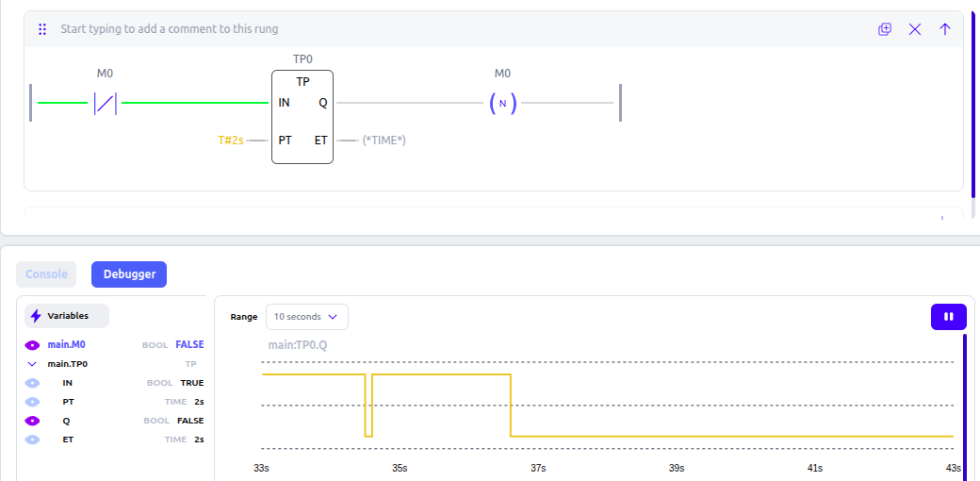The height and width of the screenshot is (481, 980).
Task: Delete the rung with the X icon
Action: point(915,29)
